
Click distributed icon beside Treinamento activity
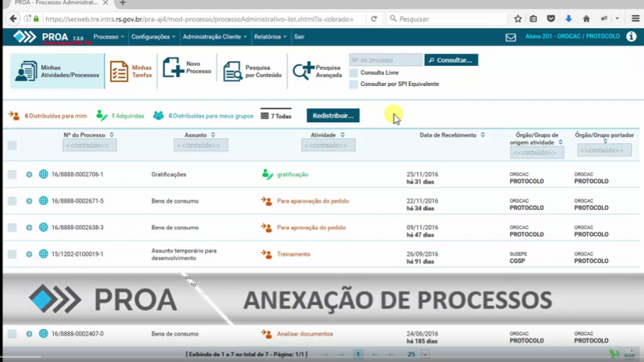pyautogui.click(x=266, y=254)
